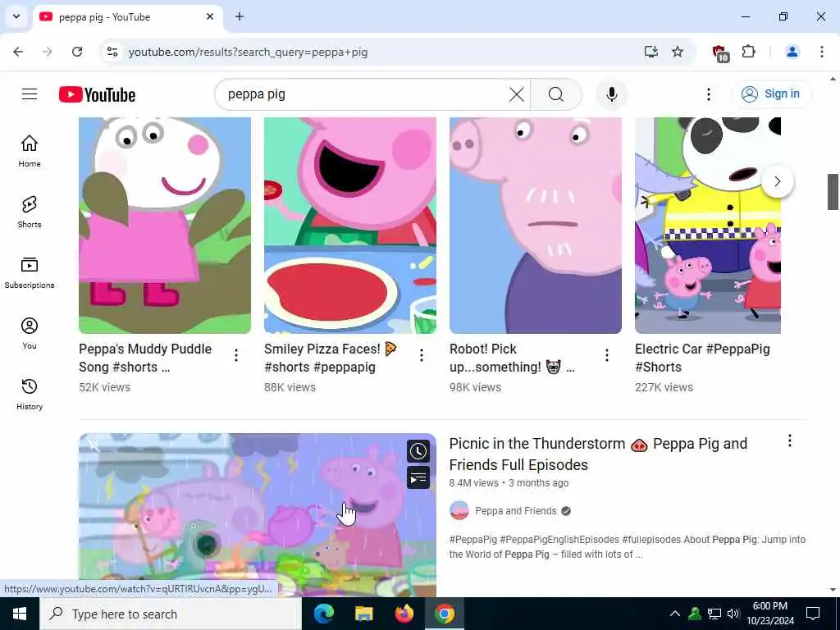
Task: Click the 227K views text
Action: pyautogui.click(x=664, y=387)
